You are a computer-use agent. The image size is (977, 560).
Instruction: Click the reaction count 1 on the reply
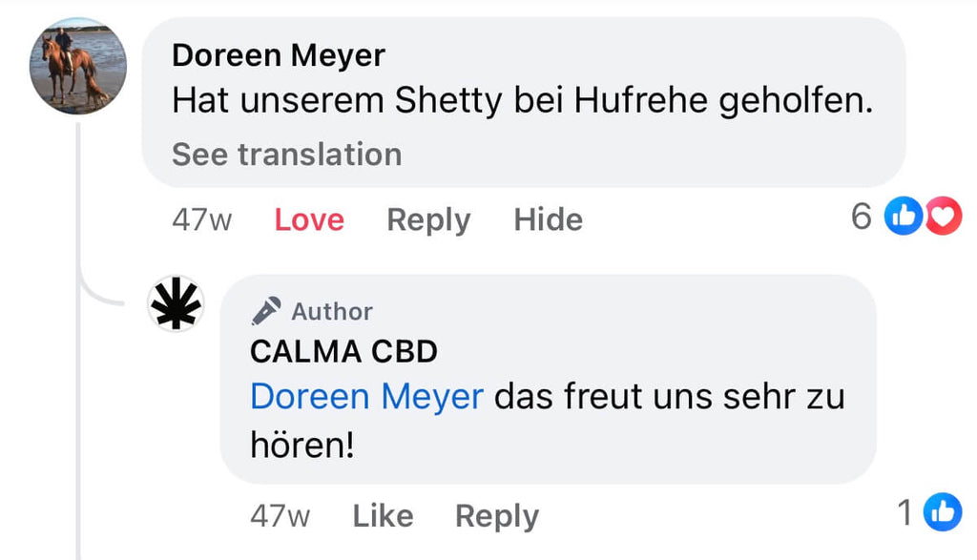coord(906,513)
